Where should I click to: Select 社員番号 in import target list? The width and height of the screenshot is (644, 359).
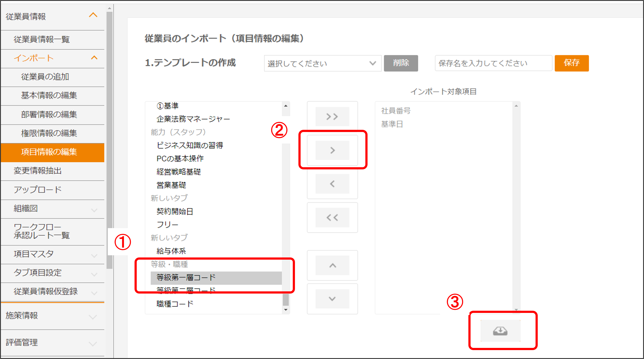pos(396,111)
